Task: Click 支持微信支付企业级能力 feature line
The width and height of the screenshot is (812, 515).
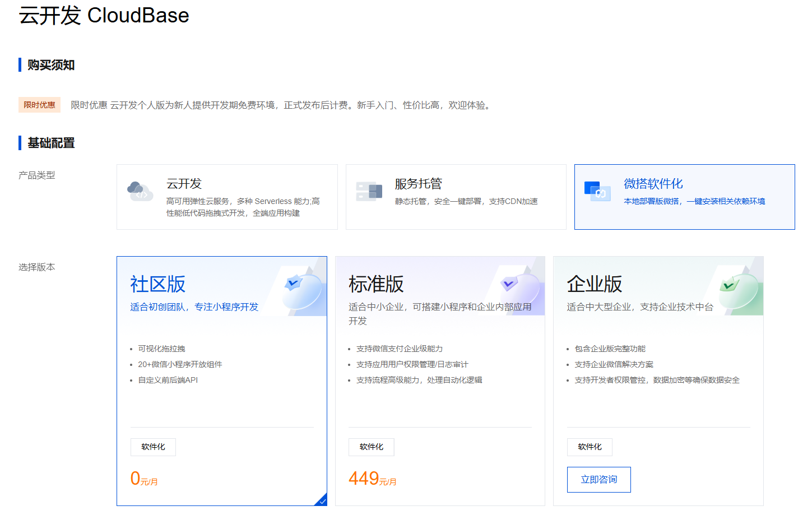Action: coord(400,349)
